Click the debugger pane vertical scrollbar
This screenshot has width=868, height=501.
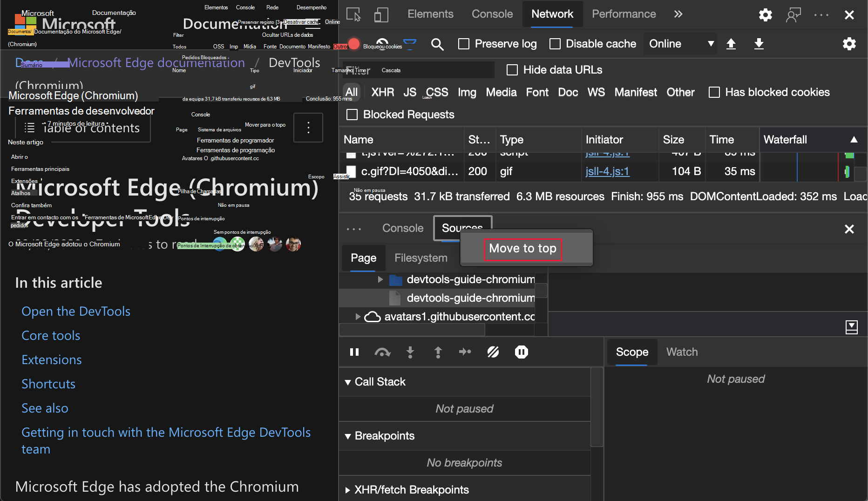(597, 408)
